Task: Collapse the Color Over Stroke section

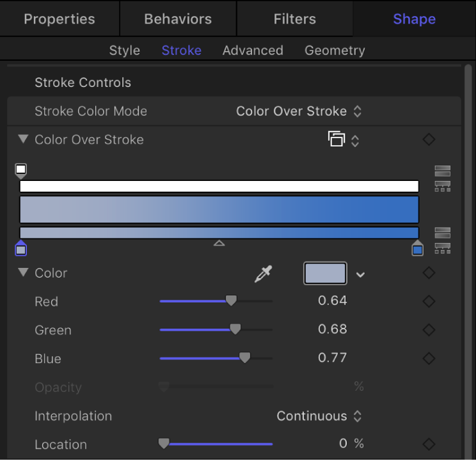Action: click(x=24, y=139)
